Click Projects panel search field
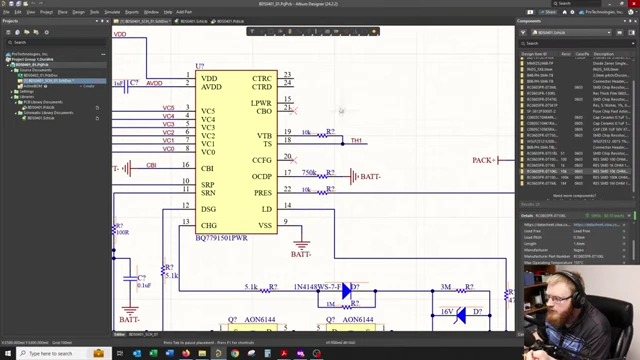Image resolution: width=640 pixels, height=360 pixels. [x=56, y=42]
